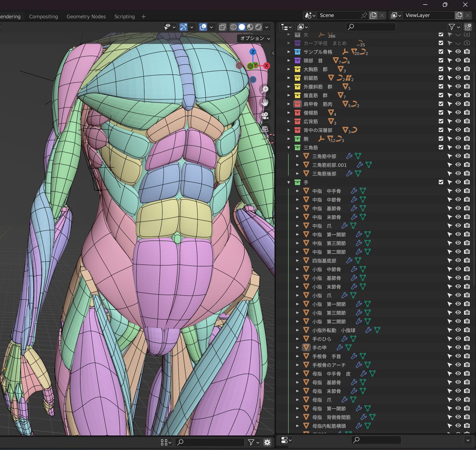
Task: Toggle viewport overlays button
Action: click(203, 27)
